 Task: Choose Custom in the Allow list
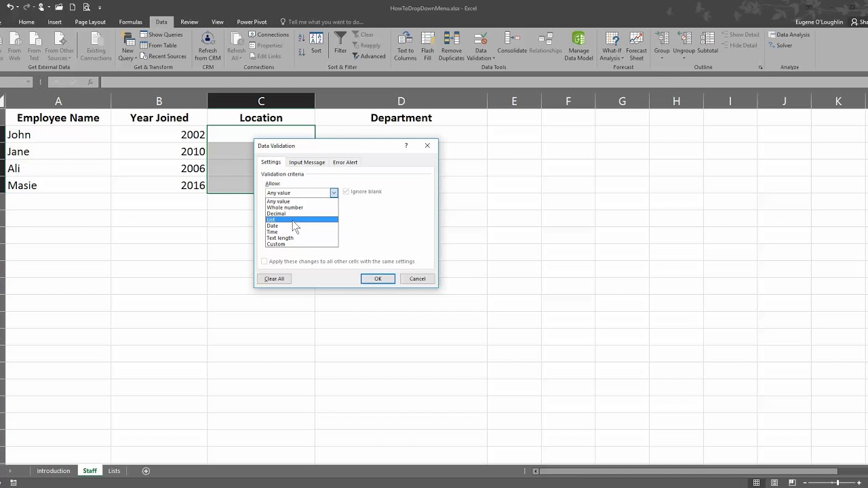[302, 244]
